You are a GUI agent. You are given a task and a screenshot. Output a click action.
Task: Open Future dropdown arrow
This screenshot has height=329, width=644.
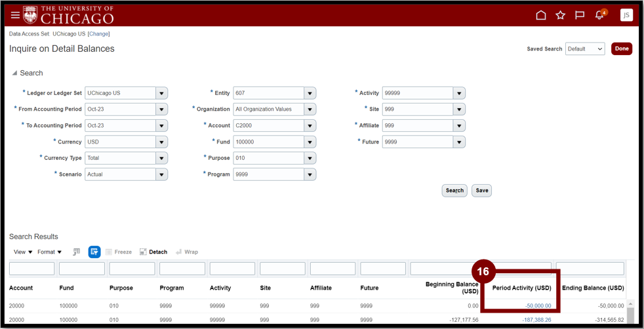[459, 142]
